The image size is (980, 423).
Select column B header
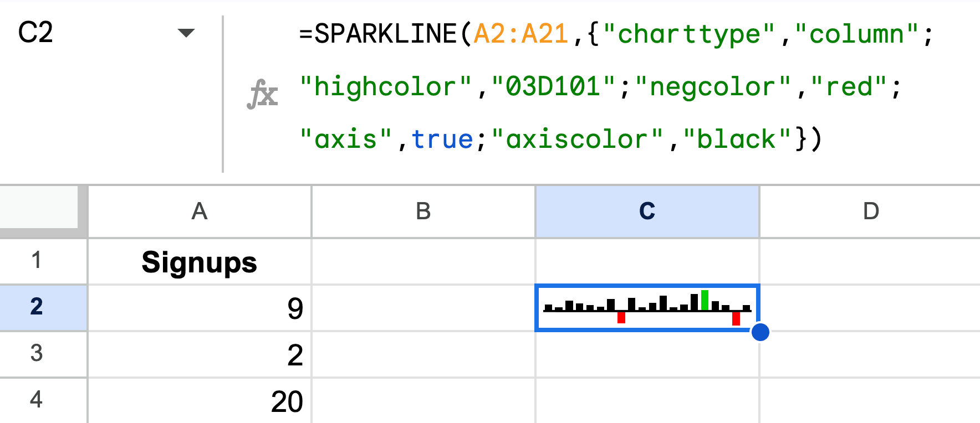click(x=423, y=211)
